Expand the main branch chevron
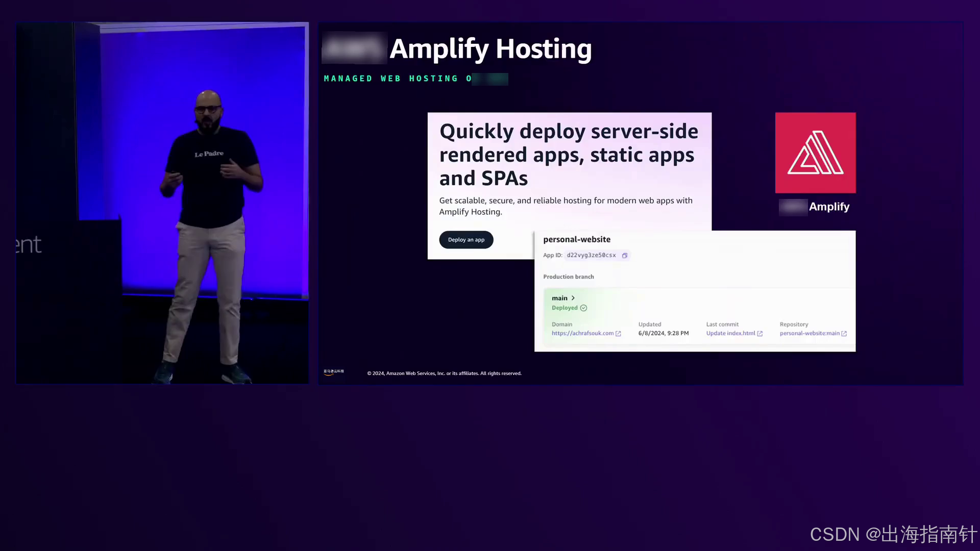Viewport: 980px width, 551px height. (x=573, y=298)
